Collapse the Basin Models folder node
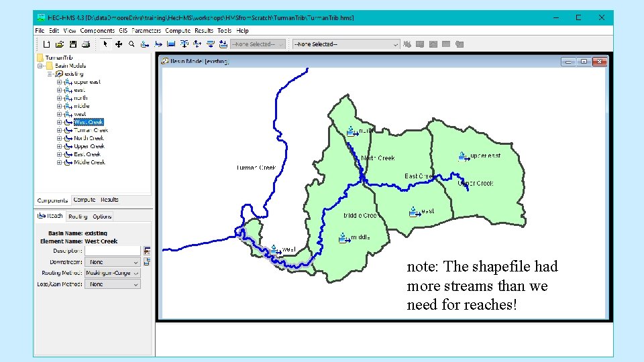Screen dimensions: 644x362 point(40,66)
